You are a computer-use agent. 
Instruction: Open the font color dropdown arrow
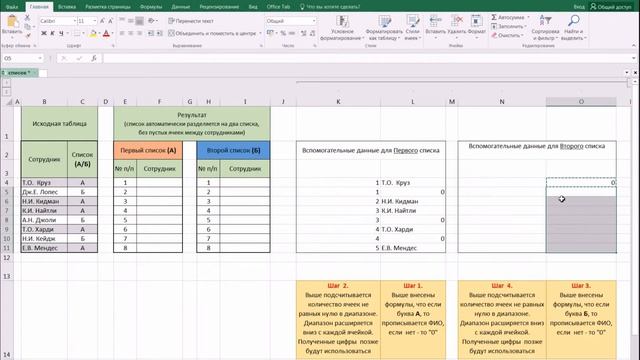113,33
